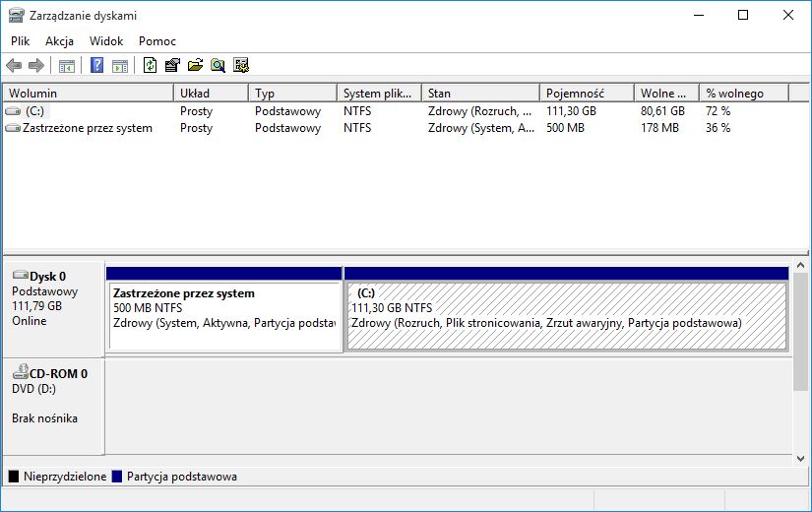Viewport: 812px width, 512px height.
Task: Sort by the Typ column header
Action: click(x=292, y=94)
